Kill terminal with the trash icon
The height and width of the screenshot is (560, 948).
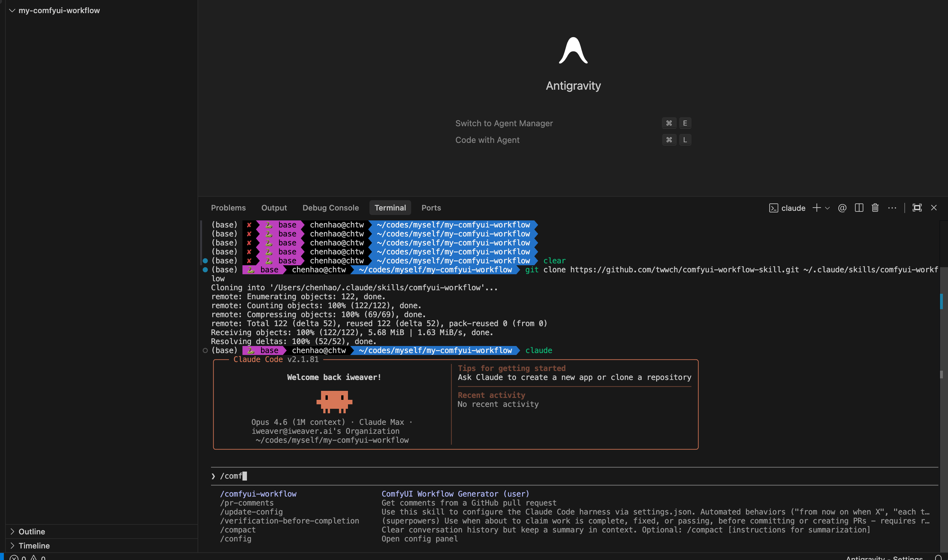pos(875,208)
